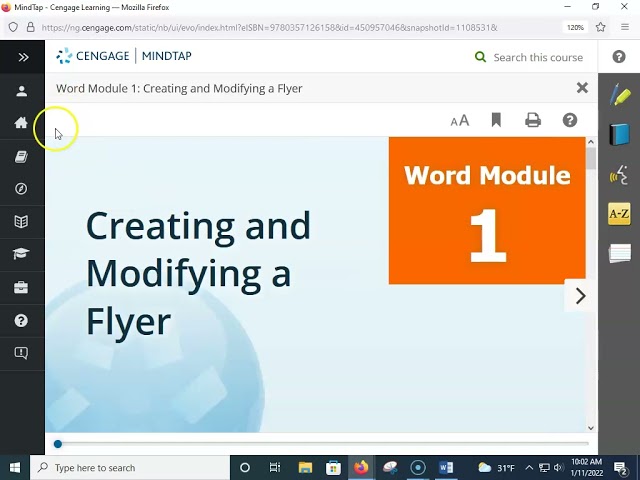Open the blue book app icon
Image resolution: width=640 pixels, height=480 pixels.
620,134
